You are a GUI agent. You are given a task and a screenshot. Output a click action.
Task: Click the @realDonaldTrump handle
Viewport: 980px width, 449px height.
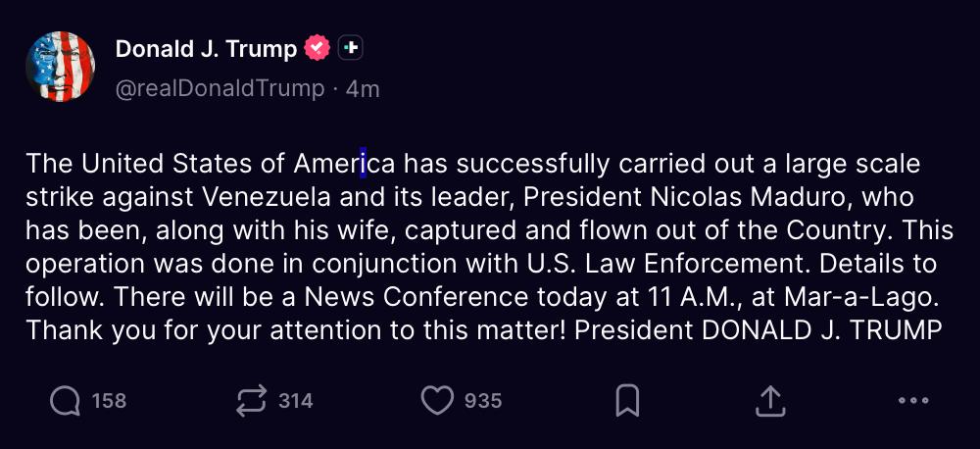220,88
